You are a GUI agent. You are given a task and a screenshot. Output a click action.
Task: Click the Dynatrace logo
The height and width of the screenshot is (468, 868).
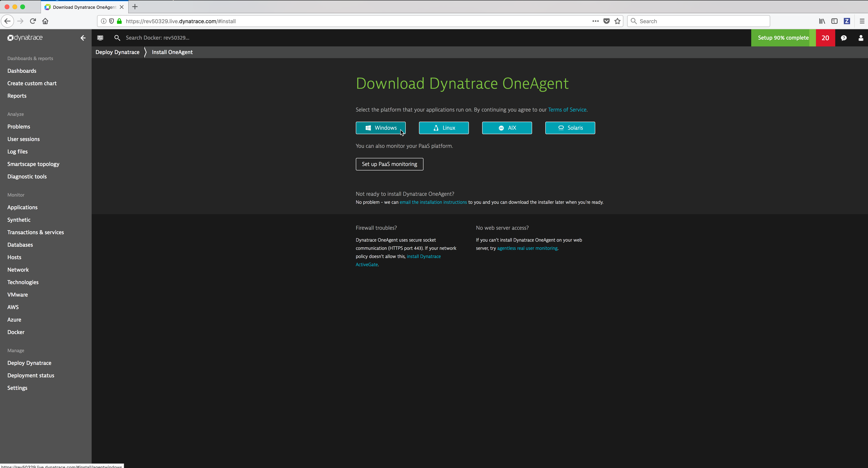pyautogui.click(x=25, y=37)
